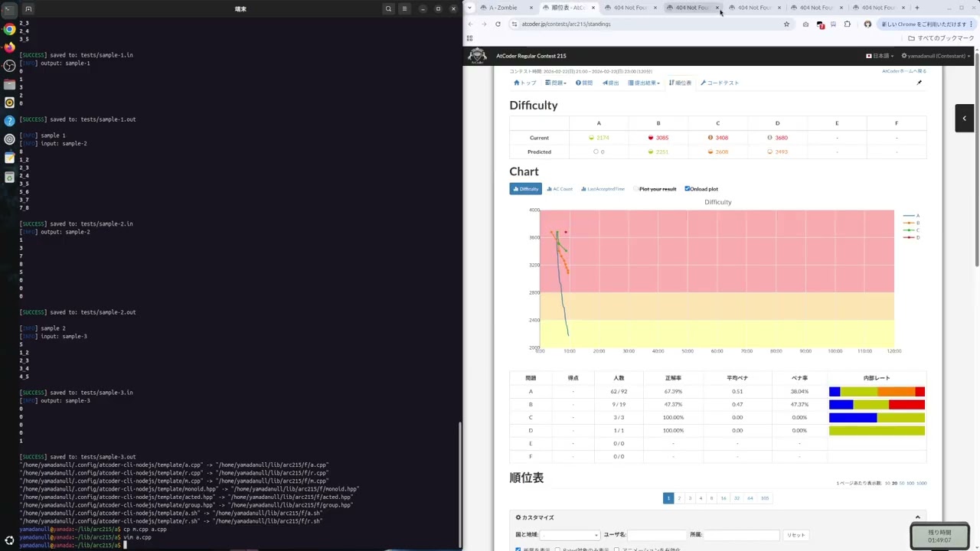980x551 pixels.
Task: Collapse the right side panel arrow
Action: 964,118
